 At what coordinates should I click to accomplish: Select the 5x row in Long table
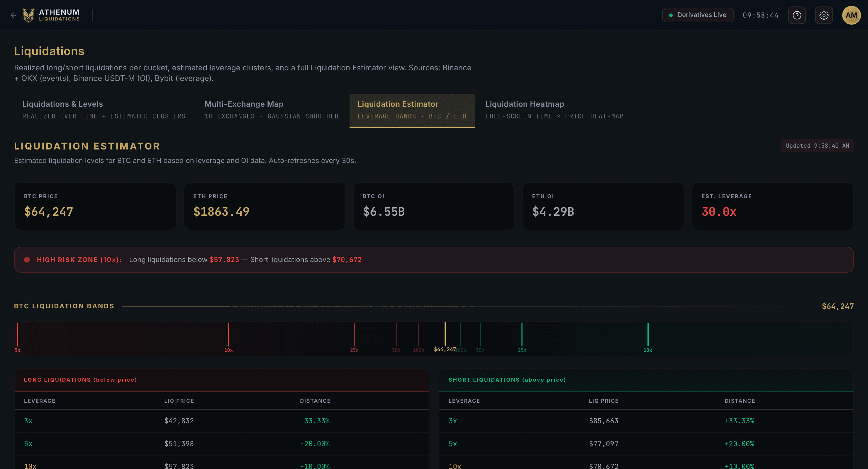point(221,444)
